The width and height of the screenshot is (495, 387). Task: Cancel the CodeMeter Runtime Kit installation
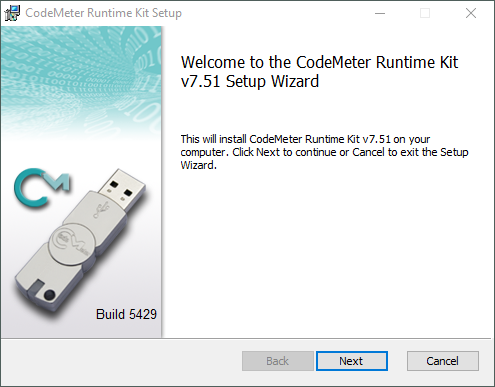443,361
